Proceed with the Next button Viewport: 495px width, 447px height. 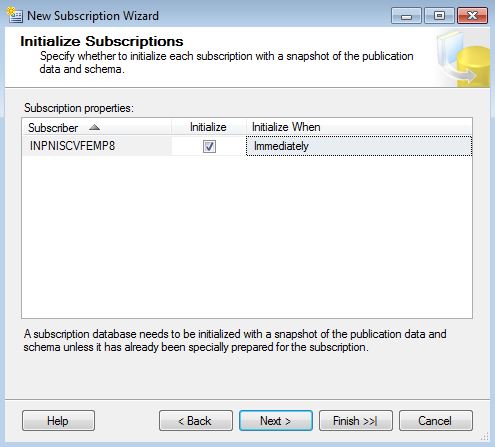pos(276,421)
